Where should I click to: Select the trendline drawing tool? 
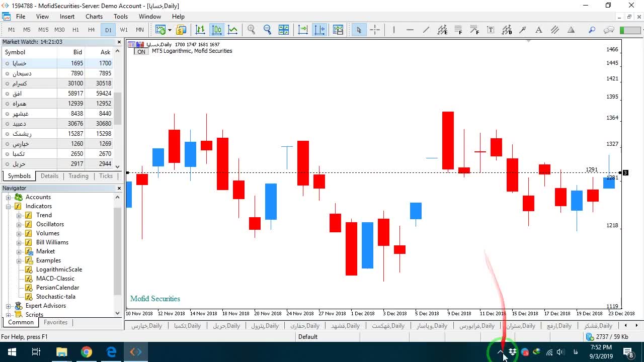point(426,30)
